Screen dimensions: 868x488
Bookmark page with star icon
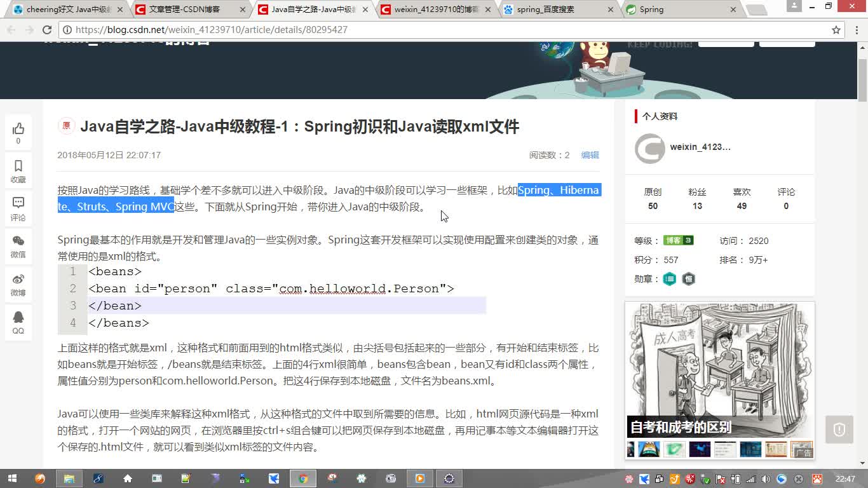836,30
